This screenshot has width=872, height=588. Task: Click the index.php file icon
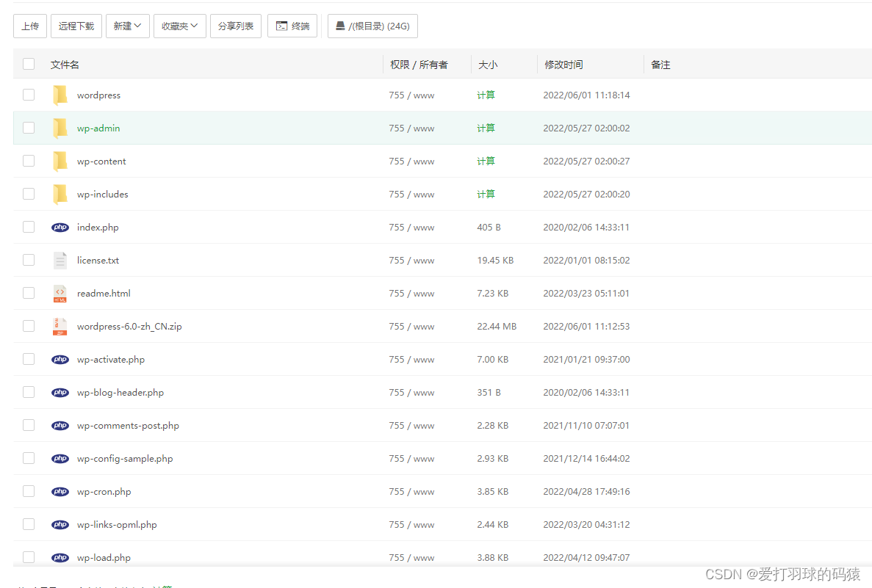[x=60, y=228]
